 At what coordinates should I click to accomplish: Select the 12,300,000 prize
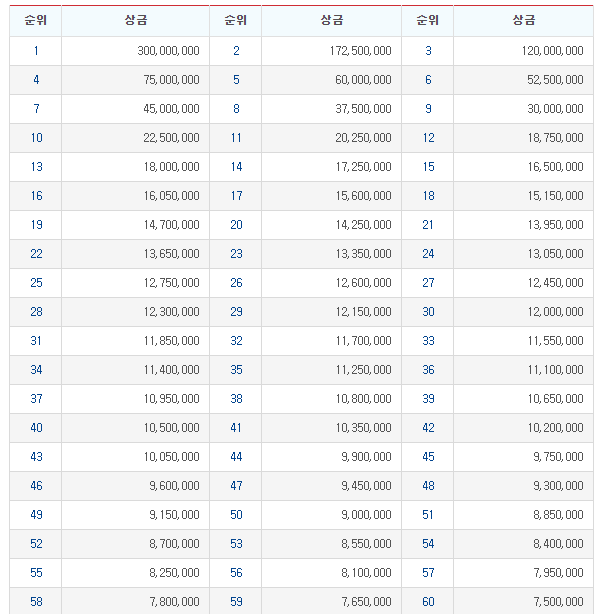point(171,312)
